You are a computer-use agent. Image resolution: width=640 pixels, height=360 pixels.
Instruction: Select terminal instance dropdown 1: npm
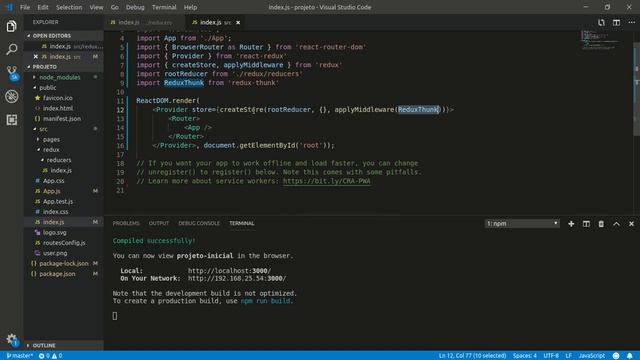tap(522, 224)
